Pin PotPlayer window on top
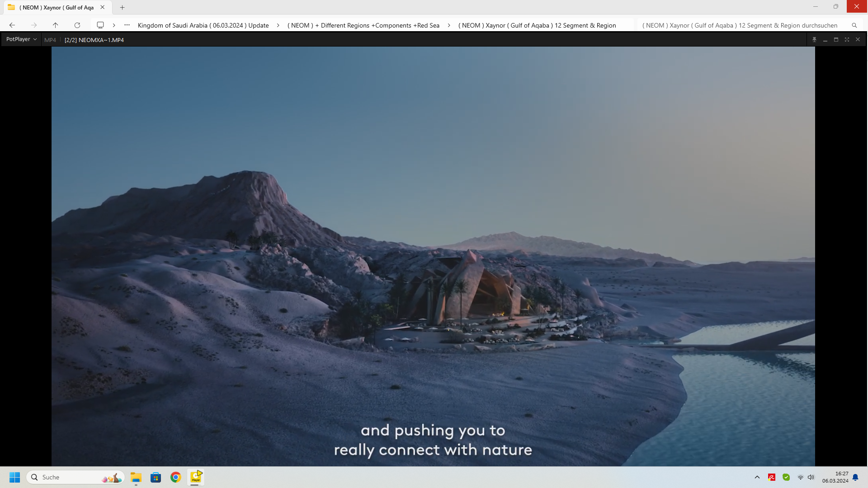The width and height of the screenshot is (868, 488). point(814,40)
